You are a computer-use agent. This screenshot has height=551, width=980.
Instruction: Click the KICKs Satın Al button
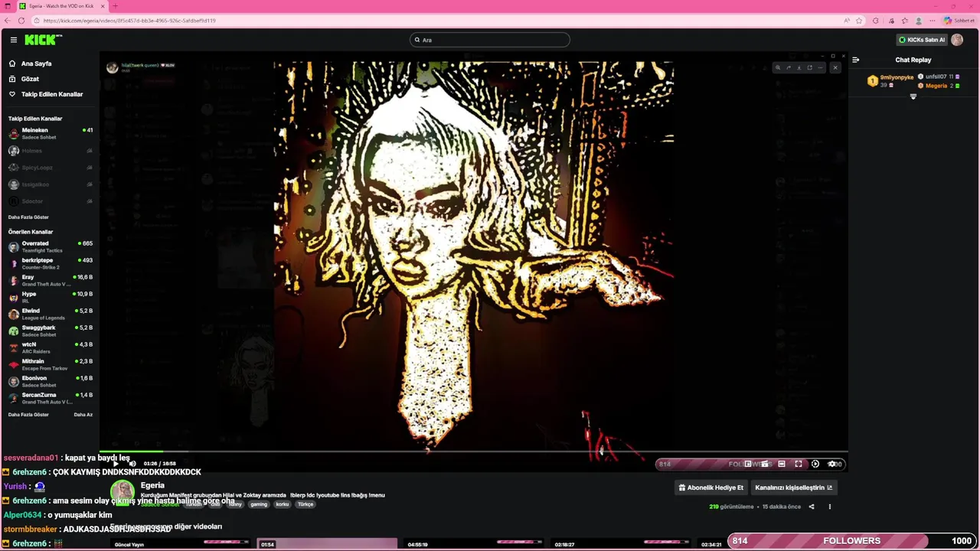(922, 40)
